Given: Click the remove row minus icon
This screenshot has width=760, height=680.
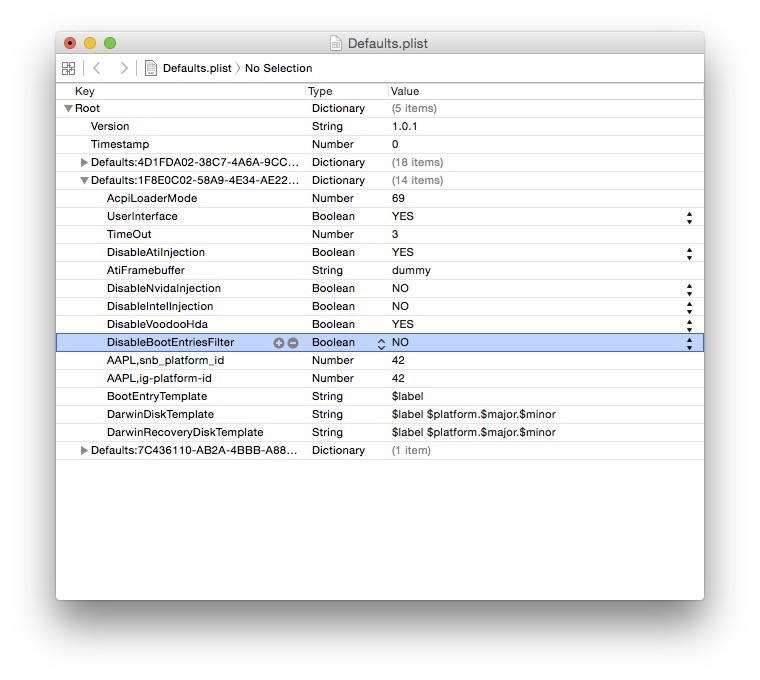Looking at the screenshot, I should pyautogui.click(x=293, y=343).
